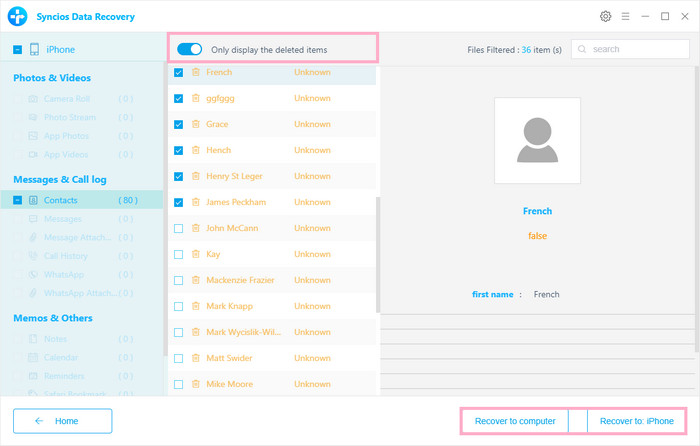This screenshot has width=700, height=446.
Task: Click the search magnifier icon
Action: click(582, 49)
